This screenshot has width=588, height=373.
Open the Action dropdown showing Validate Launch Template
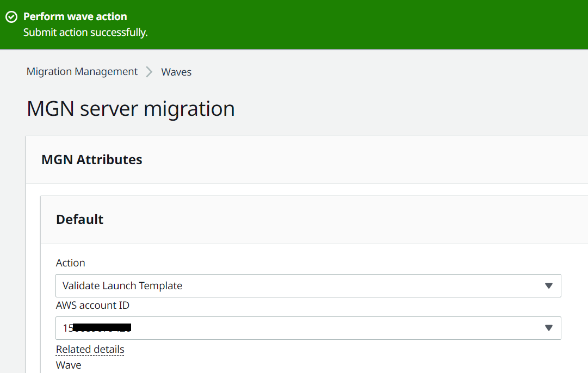click(x=308, y=285)
